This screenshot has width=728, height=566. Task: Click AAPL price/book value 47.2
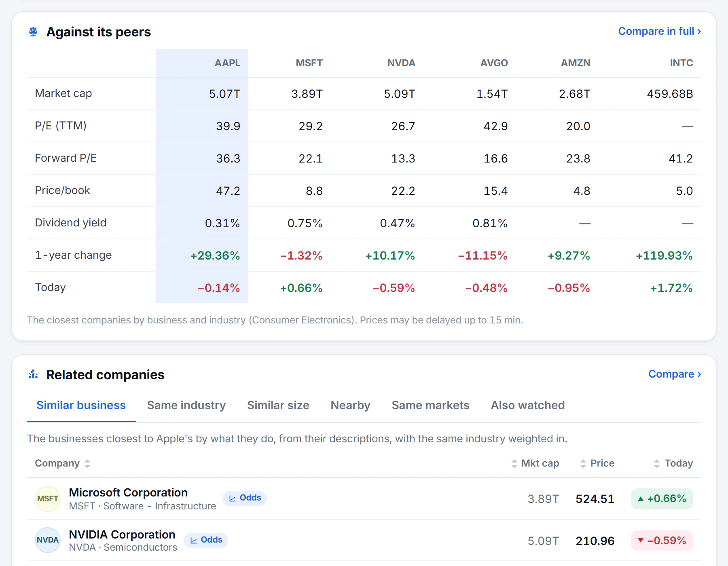pos(228,191)
